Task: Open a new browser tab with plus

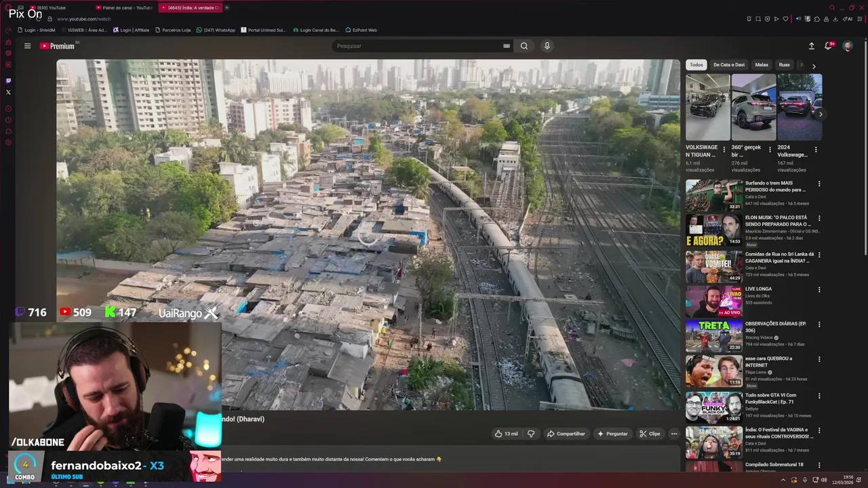Action: (x=226, y=7)
